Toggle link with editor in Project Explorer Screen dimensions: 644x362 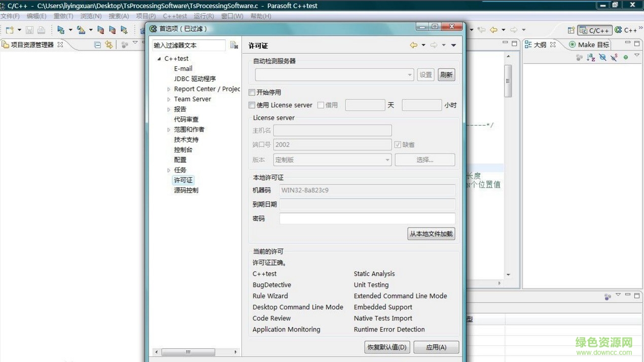click(110, 44)
